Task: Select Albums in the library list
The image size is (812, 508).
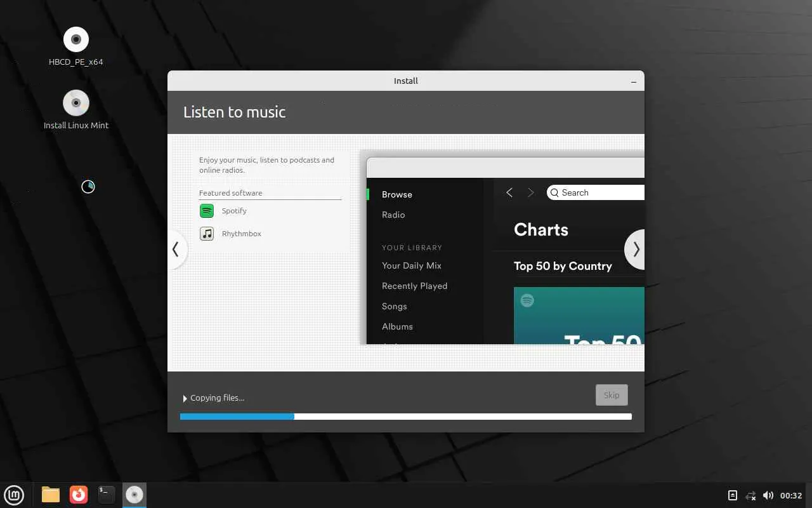Action: point(397,326)
